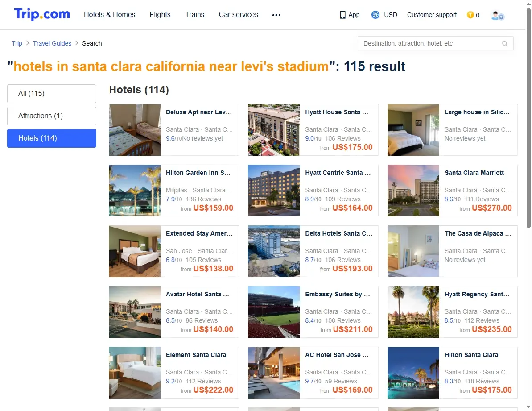Screen dimensions: 532x411
Task: Click Deluxe Apt near Lev... title
Action: coord(199,112)
